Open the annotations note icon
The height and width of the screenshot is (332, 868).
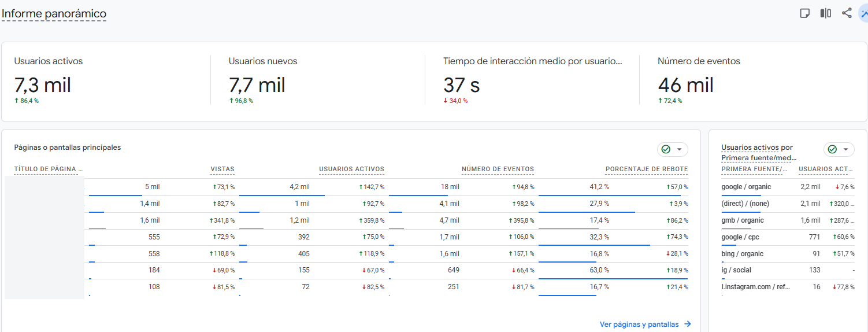(x=804, y=13)
